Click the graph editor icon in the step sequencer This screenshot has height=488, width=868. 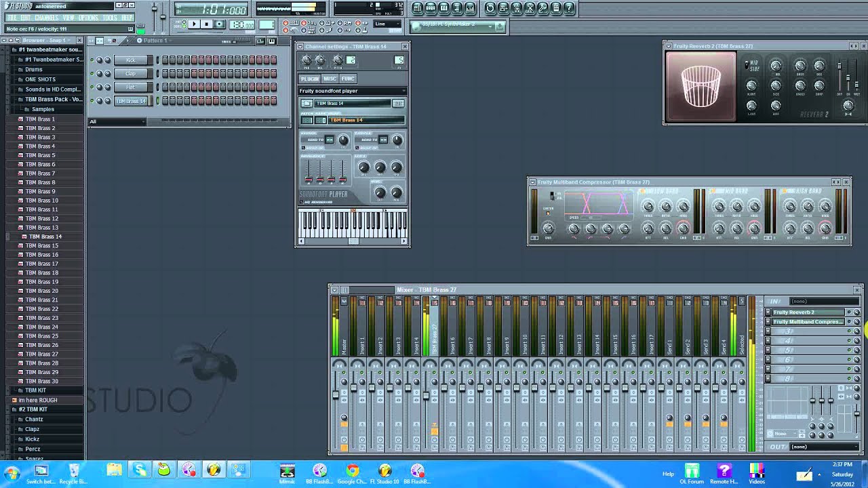[x=260, y=41]
